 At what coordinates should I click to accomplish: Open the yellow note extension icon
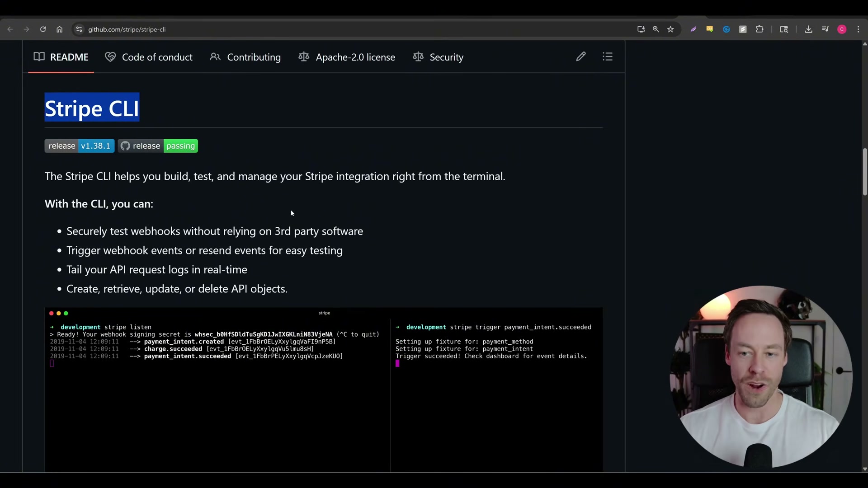tap(710, 29)
